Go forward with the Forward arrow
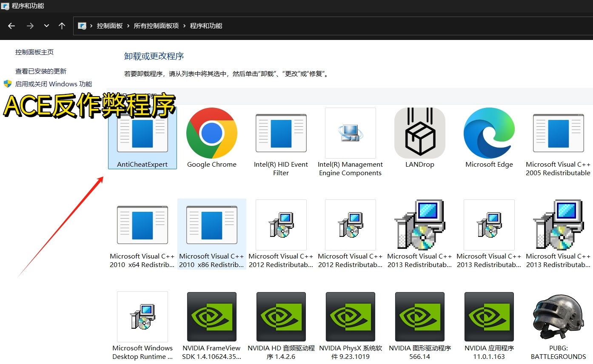 click(x=30, y=26)
